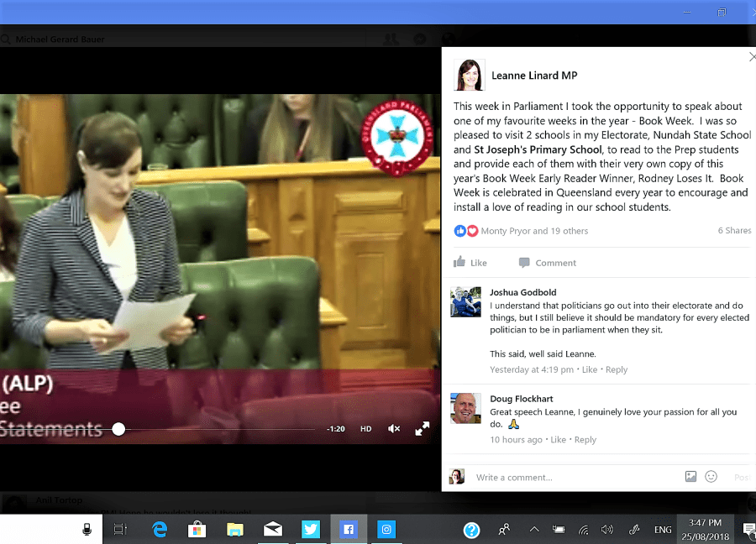Unmute the video with the speaker icon
Screen dimensions: 756x544
(x=394, y=429)
